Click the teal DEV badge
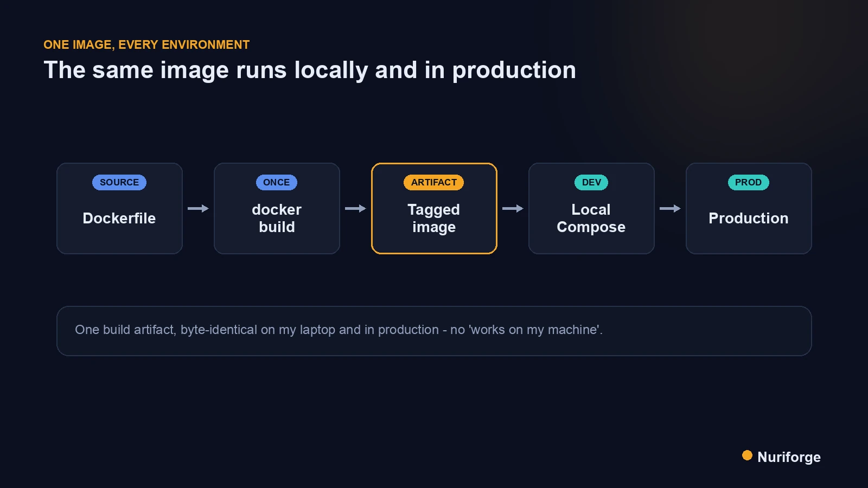The width and height of the screenshot is (868, 488). click(591, 182)
